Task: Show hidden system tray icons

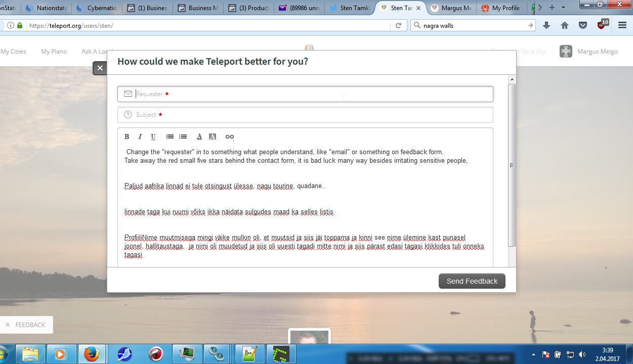Action: [533, 354]
